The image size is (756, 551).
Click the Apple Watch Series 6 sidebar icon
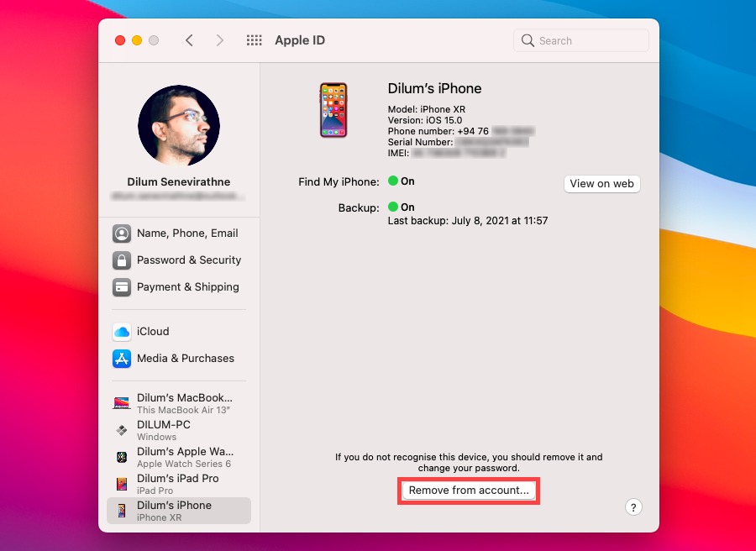pyautogui.click(x=120, y=457)
